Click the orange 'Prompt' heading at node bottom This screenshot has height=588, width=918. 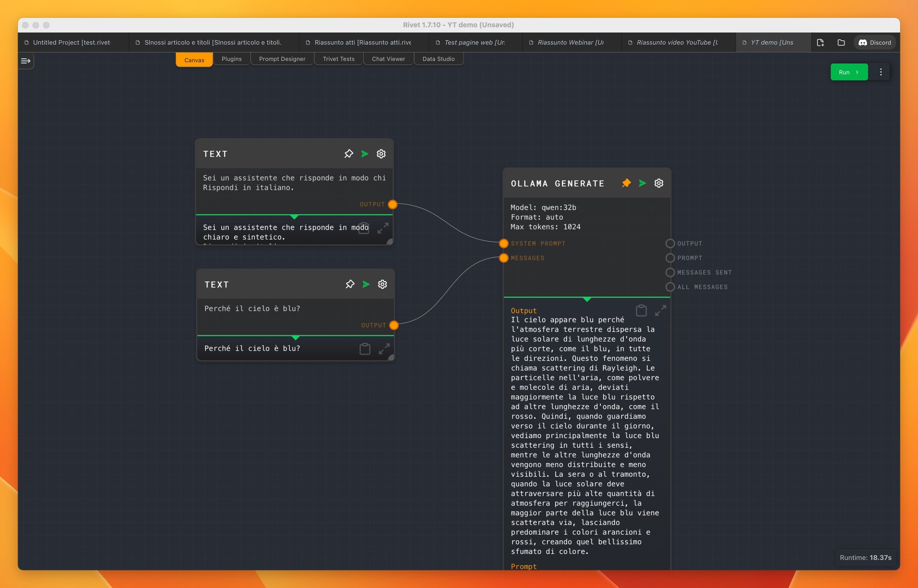524,567
